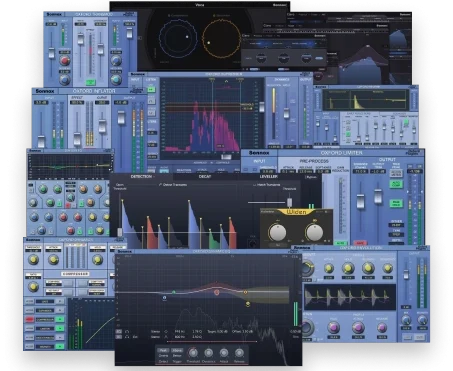Open the Leveller tab in Drum Leveller
This screenshot has height=371, width=453.
(x=269, y=176)
